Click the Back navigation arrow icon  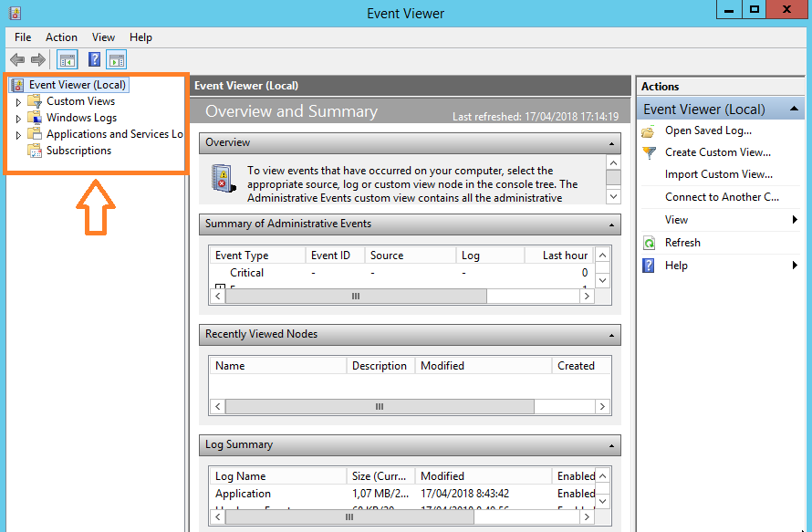(x=16, y=59)
